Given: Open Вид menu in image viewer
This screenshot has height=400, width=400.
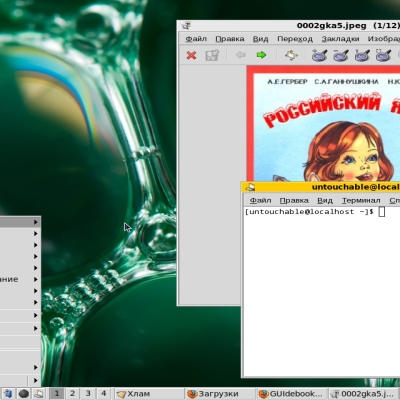Looking at the screenshot, I should click(x=260, y=39).
